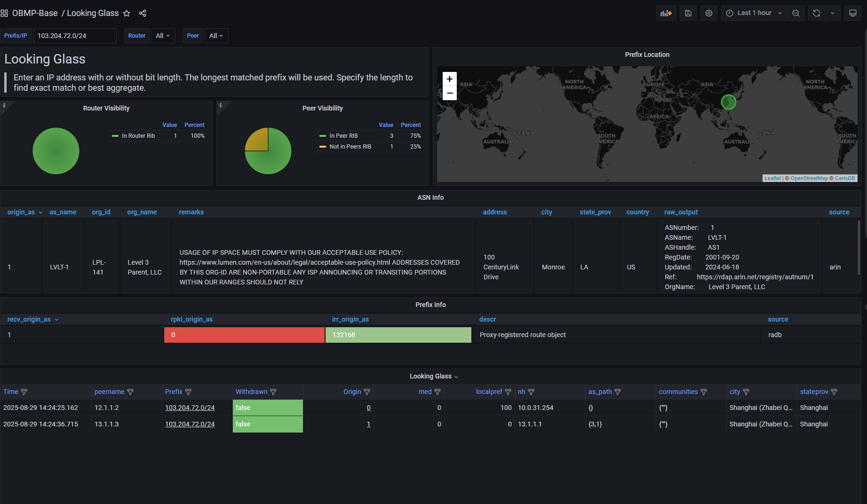
Task: Star the Looking Glass dashboard
Action: pos(127,13)
